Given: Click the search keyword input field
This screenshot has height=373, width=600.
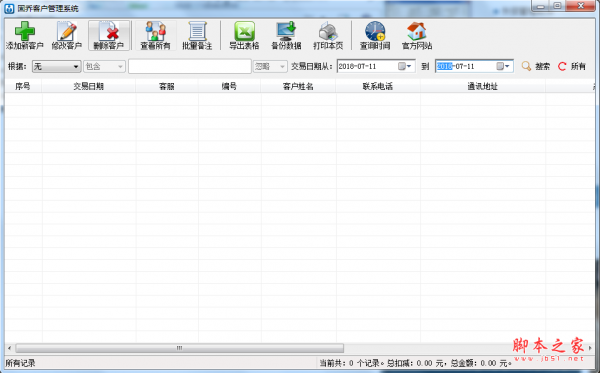Looking at the screenshot, I should click(190, 67).
